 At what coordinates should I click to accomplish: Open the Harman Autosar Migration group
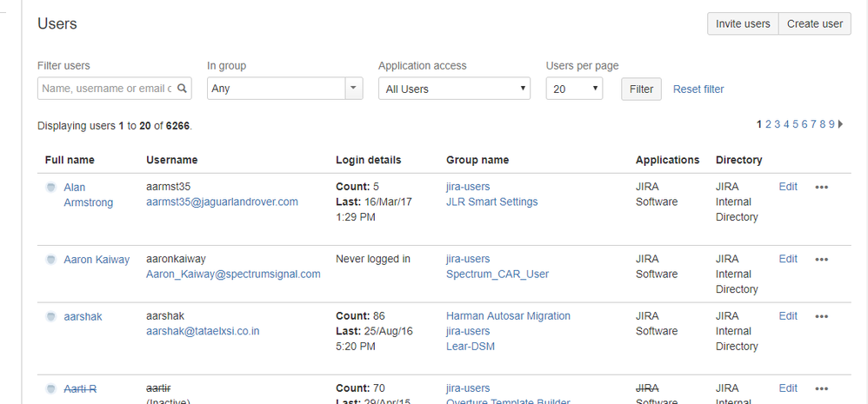tap(508, 316)
